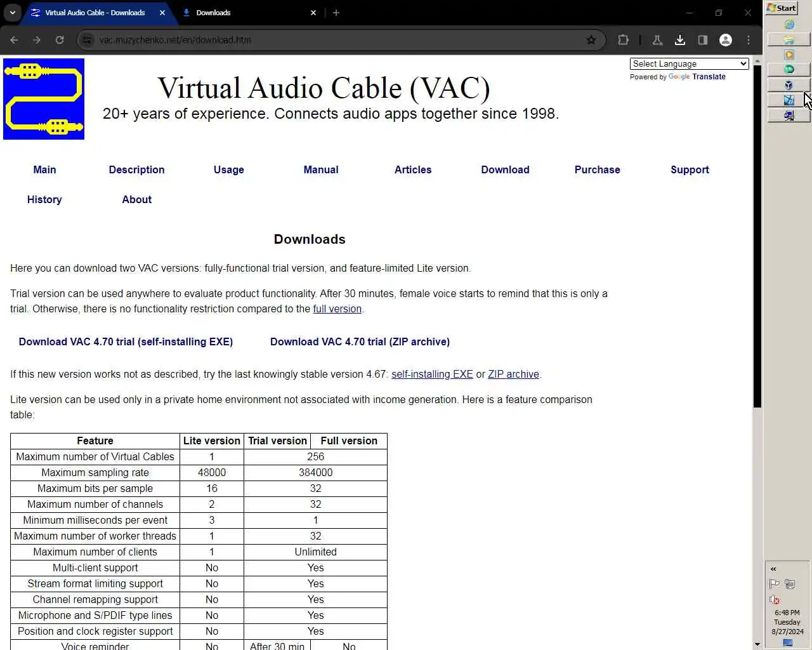This screenshot has width=812, height=650.
Task: Close the Virtual Audio Cable - Downloads tab
Action: coord(162,13)
